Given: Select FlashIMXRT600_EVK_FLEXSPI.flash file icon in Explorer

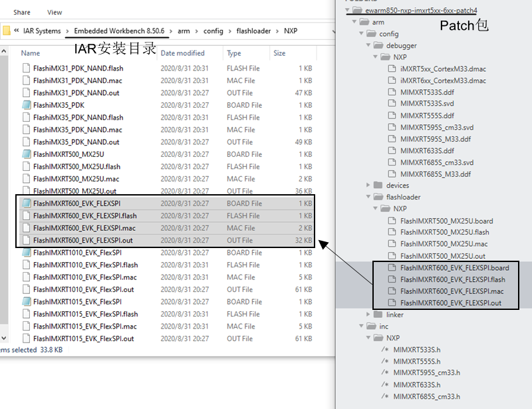Looking at the screenshot, I should click(x=26, y=215).
